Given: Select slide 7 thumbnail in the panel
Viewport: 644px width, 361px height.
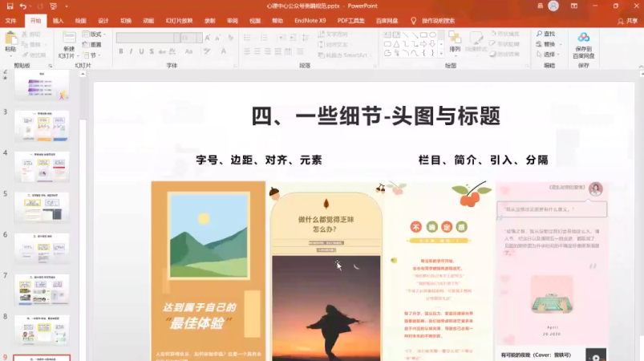Looking at the screenshot, I should pyautogui.click(x=42, y=290).
